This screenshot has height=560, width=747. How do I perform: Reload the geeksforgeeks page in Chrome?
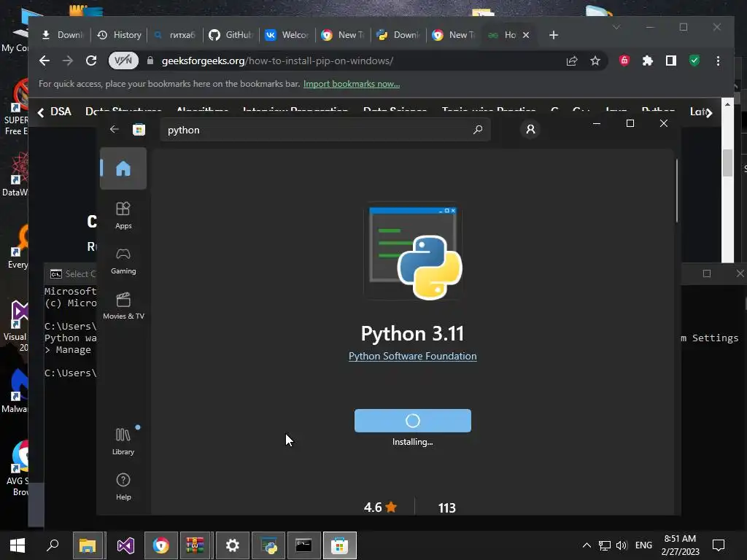(91, 61)
